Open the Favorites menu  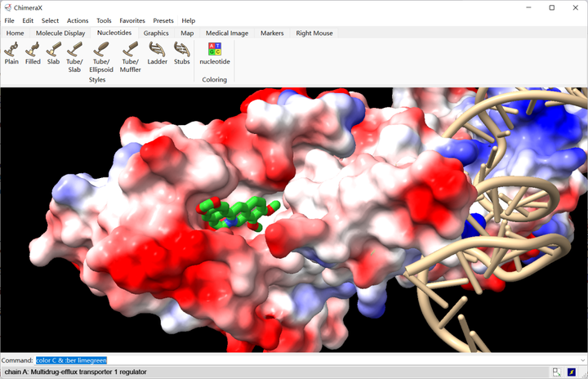pos(132,20)
